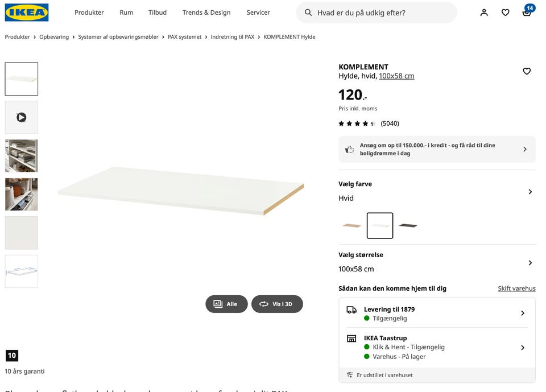Select the black-brown color swatch
This screenshot has height=392, width=546.
pos(408,225)
